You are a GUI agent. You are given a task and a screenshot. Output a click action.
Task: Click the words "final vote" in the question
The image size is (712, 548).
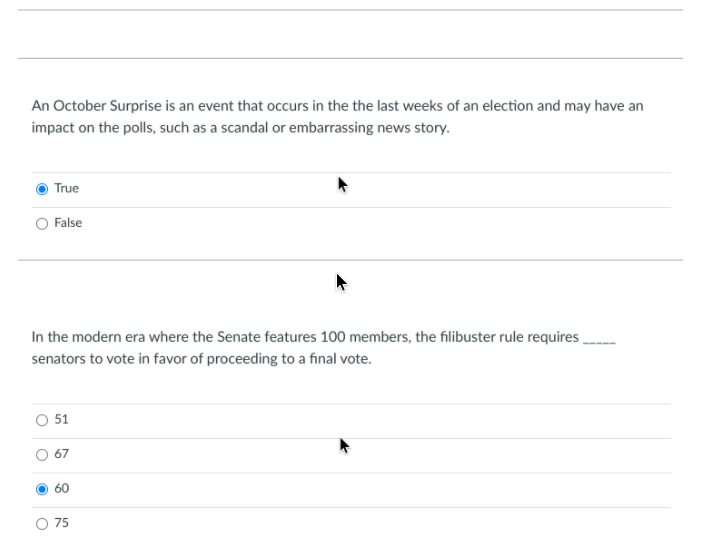338,359
